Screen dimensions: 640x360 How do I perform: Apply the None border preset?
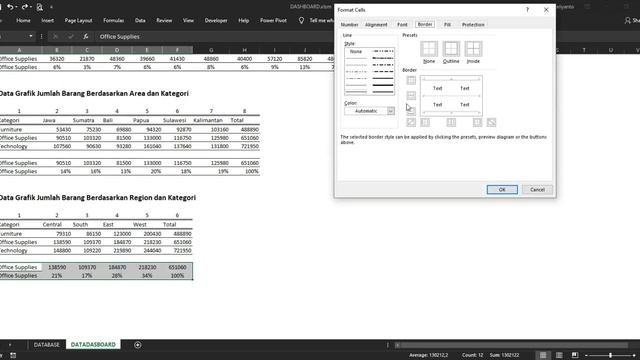click(x=429, y=49)
